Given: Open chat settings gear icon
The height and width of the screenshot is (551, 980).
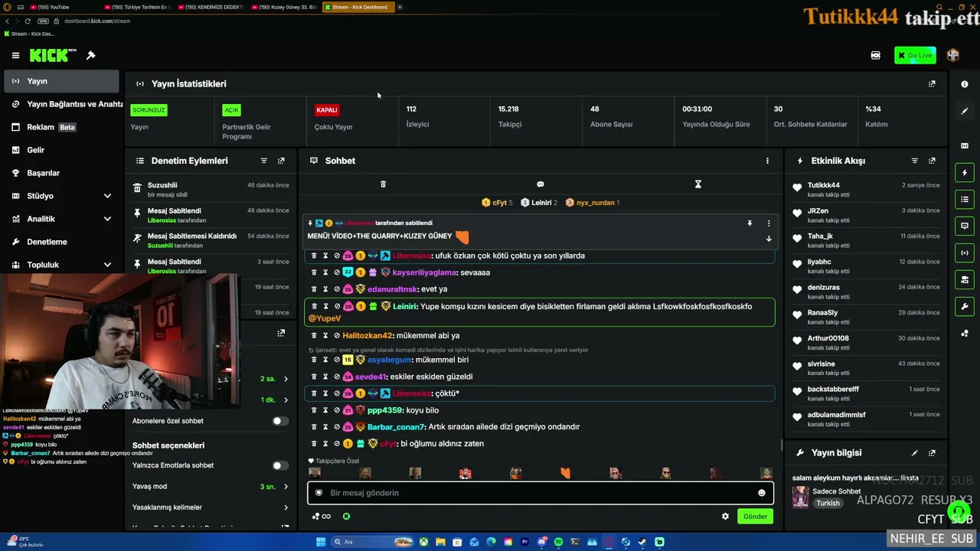Looking at the screenshot, I should [725, 517].
